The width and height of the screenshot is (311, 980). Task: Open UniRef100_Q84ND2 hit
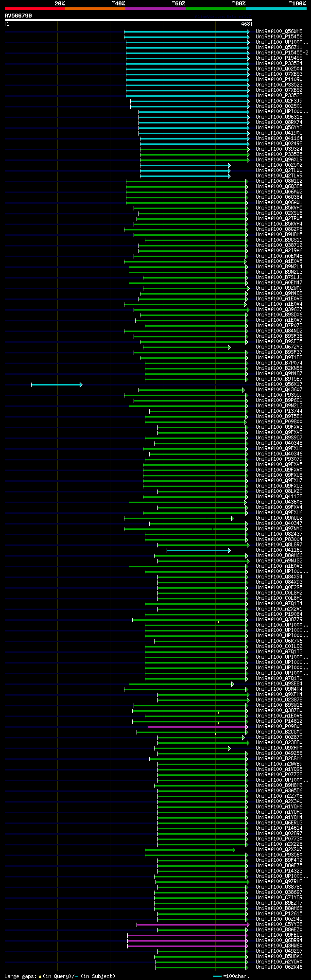coord(279,331)
